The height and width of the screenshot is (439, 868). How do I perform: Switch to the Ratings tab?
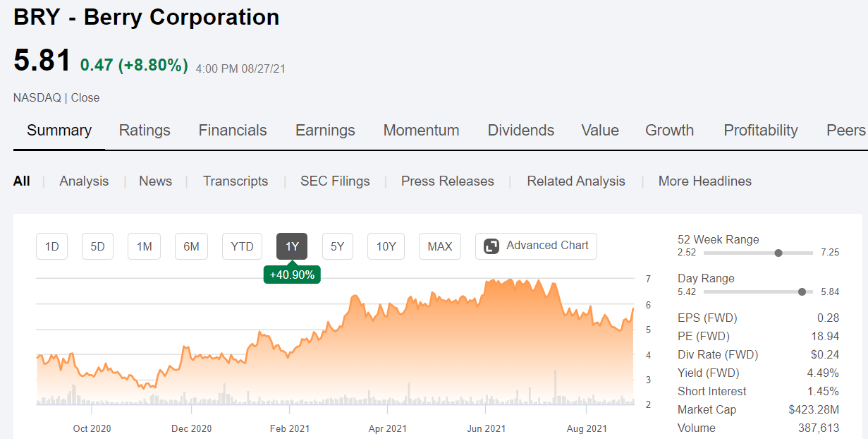click(145, 130)
